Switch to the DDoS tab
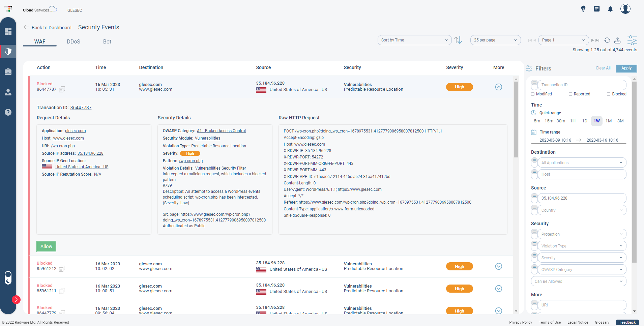644x326 pixels. click(x=74, y=41)
